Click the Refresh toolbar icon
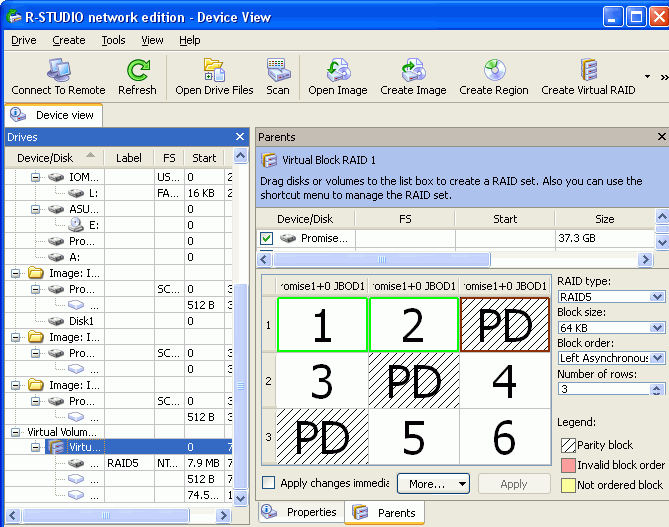 [137, 71]
